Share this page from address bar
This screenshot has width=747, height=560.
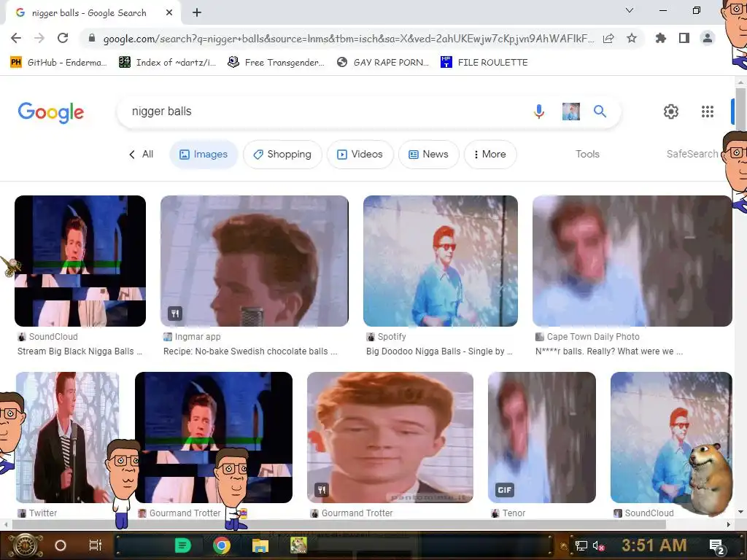(x=608, y=38)
